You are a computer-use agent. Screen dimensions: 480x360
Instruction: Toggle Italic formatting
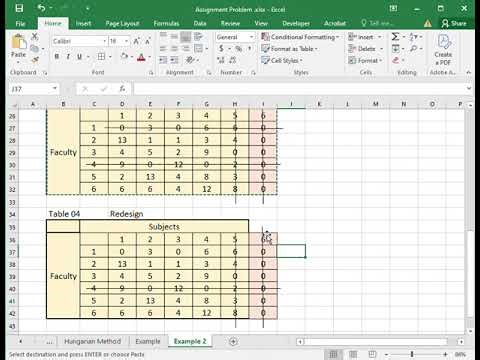(68, 57)
